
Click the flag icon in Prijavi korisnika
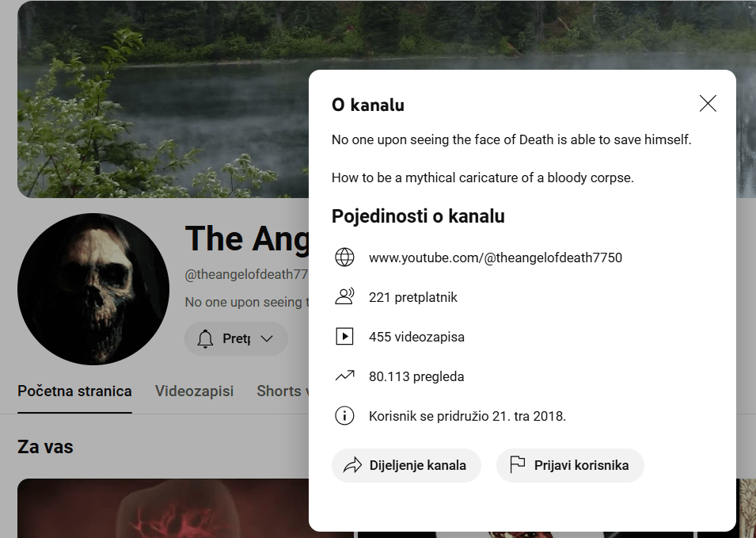coord(518,464)
